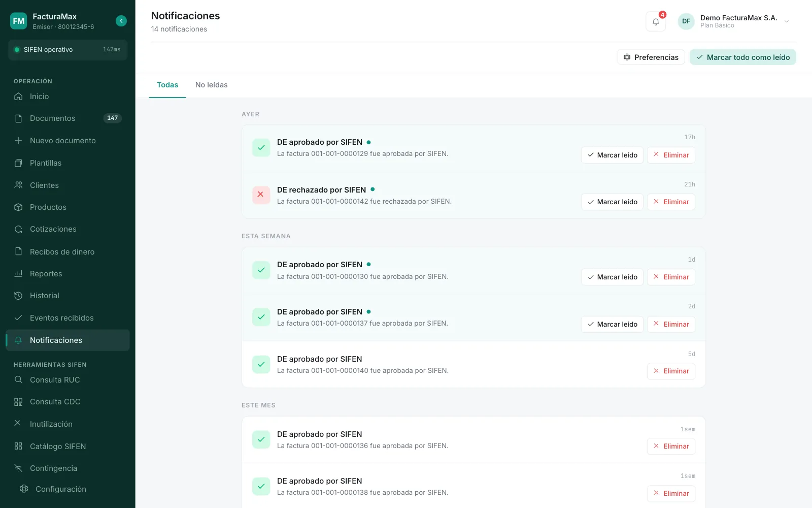Mark the rejected factura 0000142 as read
812x508 pixels.
click(612, 202)
